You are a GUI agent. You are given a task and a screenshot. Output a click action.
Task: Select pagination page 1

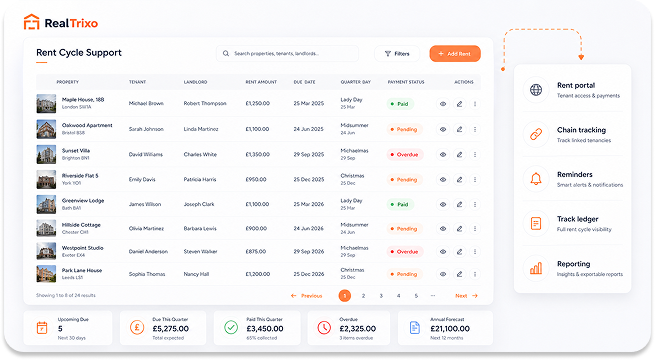[345, 296]
